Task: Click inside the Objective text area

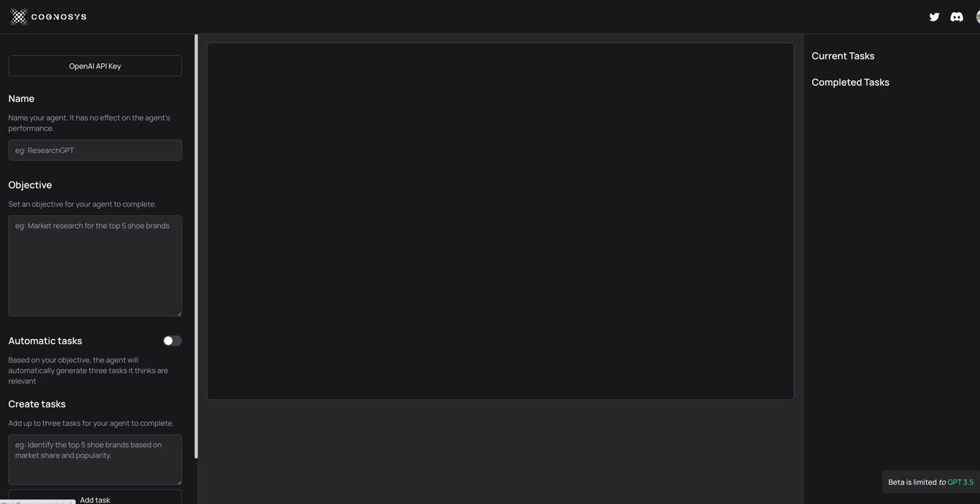Action: (x=95, y=266)
